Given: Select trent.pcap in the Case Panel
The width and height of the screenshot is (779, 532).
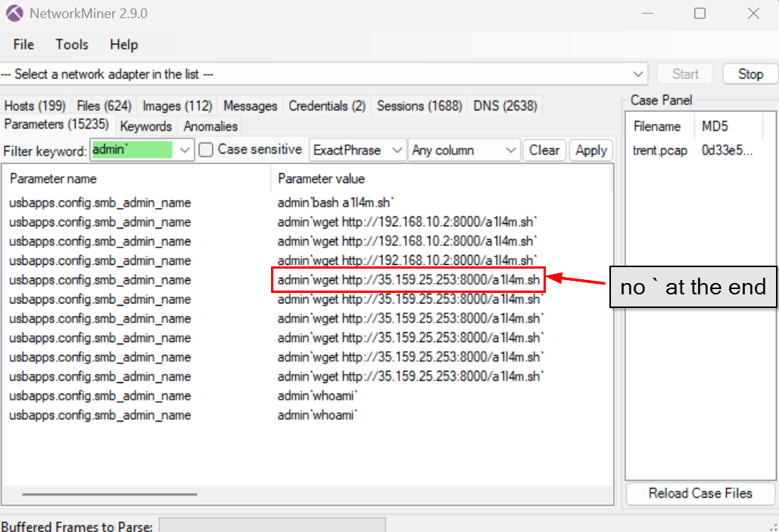Looking at the screenshot, I should 660,150.
